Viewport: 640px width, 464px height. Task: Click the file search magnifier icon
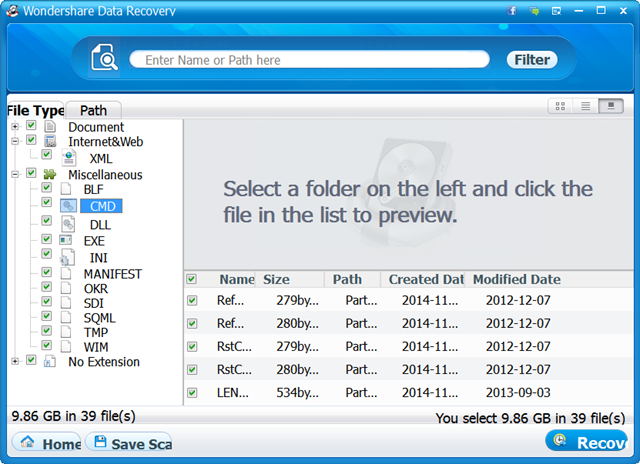104,58
